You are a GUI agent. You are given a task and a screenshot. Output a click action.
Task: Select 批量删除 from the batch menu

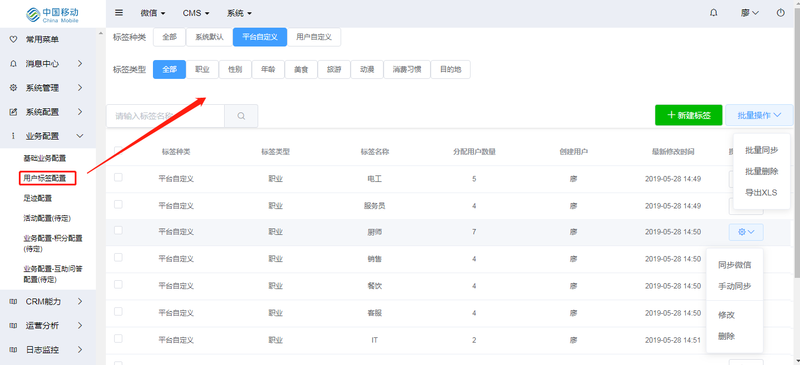[x=761, y=172]
